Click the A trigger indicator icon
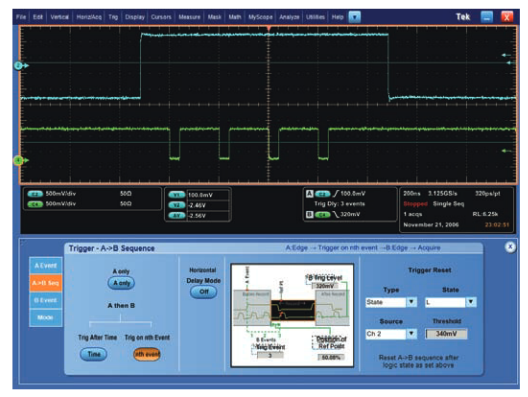Screen dimensions: 528x397 pyautogui.click(x=309, y=194)
